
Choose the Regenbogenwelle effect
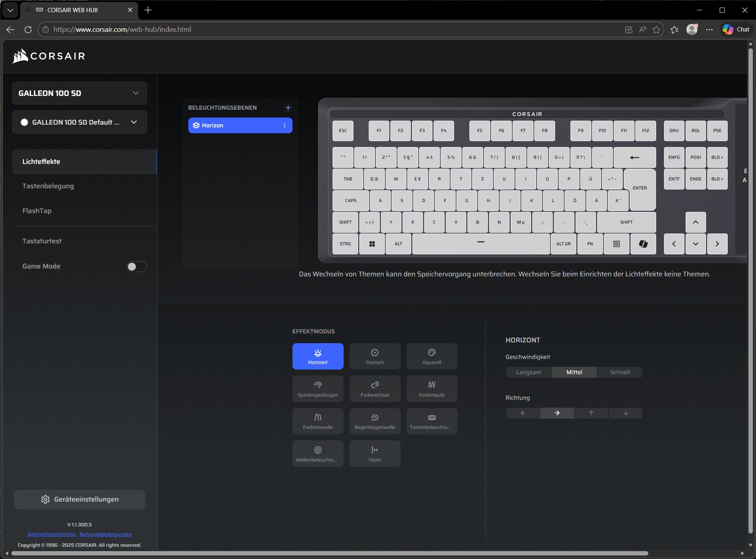point(375,421)
